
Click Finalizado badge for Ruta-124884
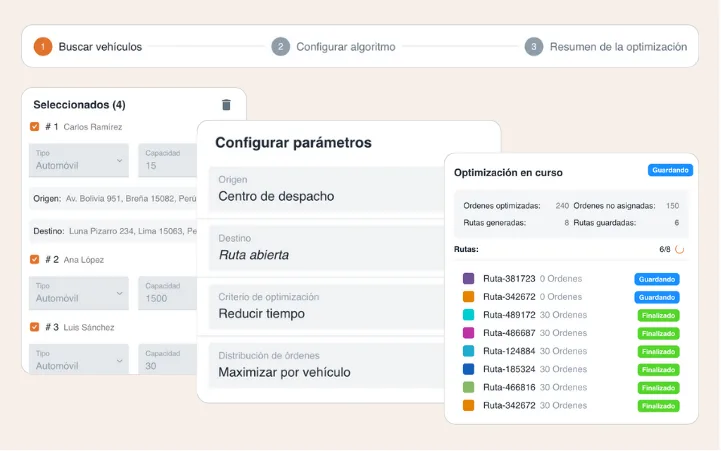[x=658, y=352]
